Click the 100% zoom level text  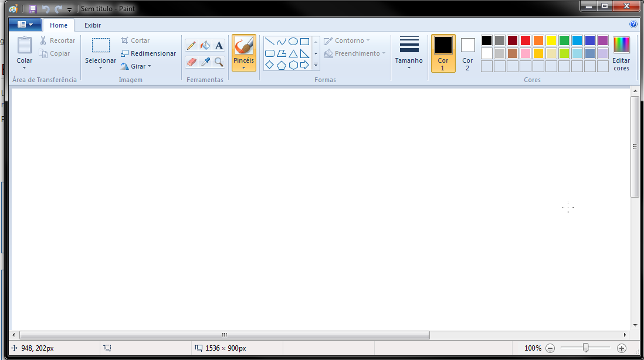pos(533,348)
